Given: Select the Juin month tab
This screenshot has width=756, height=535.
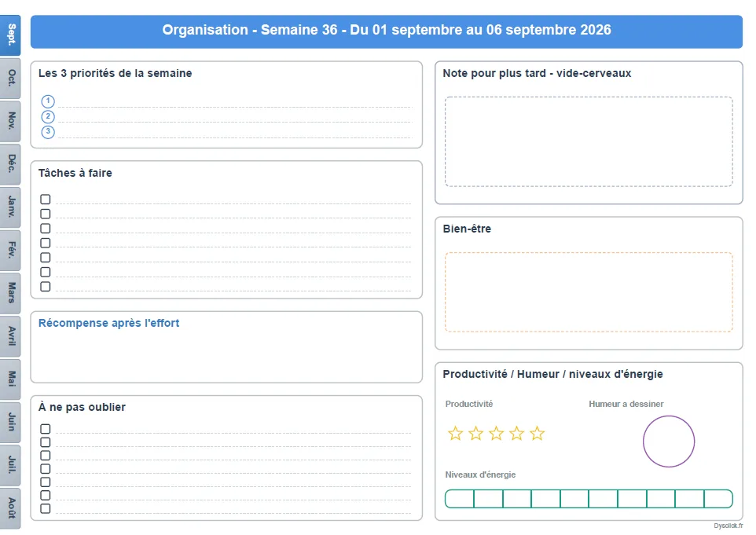Looking at the screenshot, I should pos(10,423).
